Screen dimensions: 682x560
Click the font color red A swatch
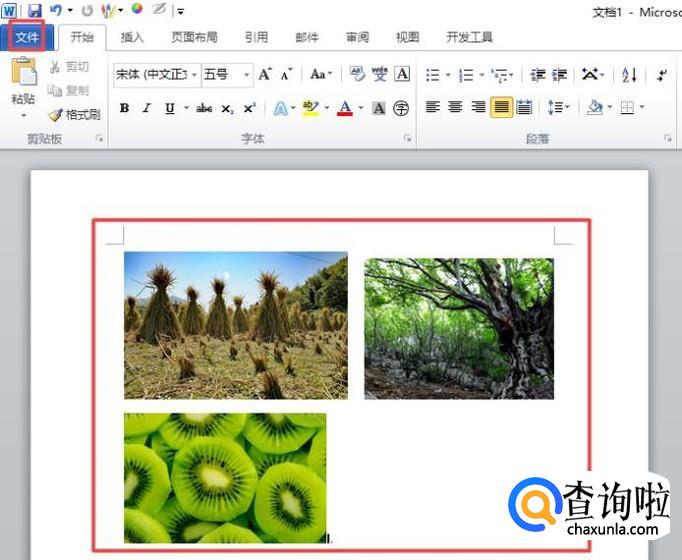coord(344,108)
